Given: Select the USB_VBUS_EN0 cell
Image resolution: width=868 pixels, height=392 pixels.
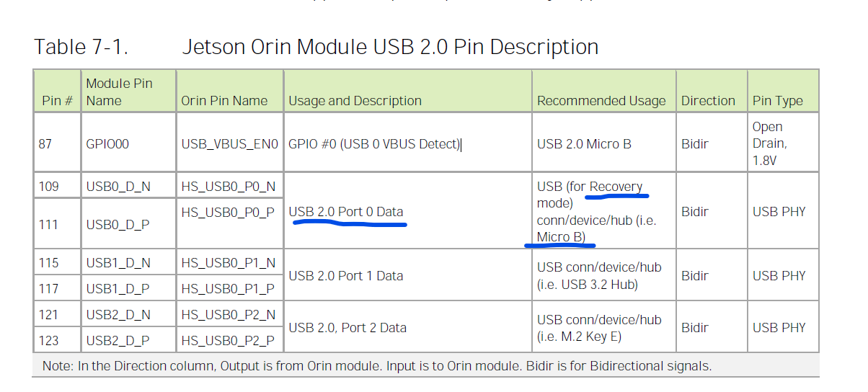Looking at the screenshot, I should 229,143.
